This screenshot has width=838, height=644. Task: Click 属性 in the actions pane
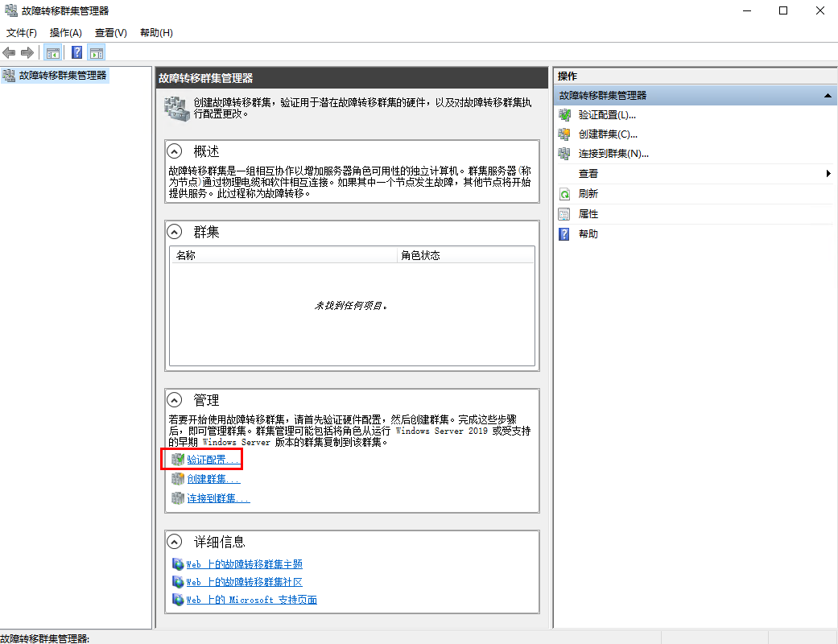(x=588, y=214)
